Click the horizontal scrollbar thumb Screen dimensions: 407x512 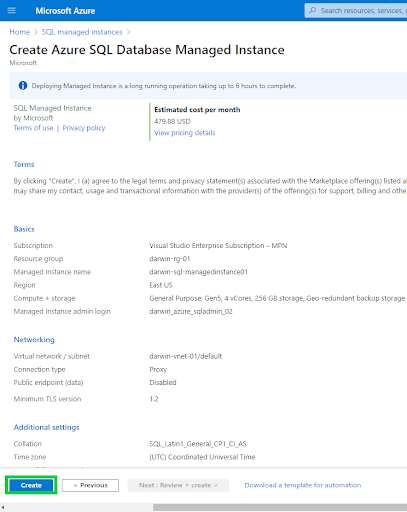click(280, 507)
